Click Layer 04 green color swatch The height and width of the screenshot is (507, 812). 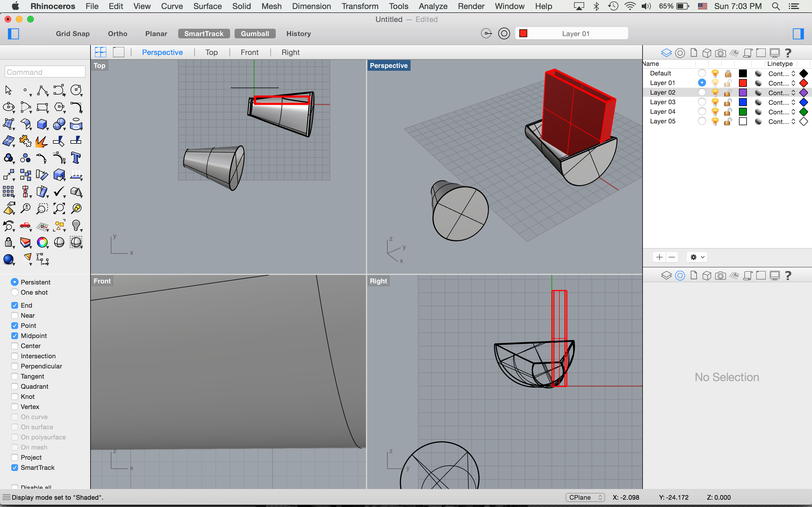click(x=743, y=112)
